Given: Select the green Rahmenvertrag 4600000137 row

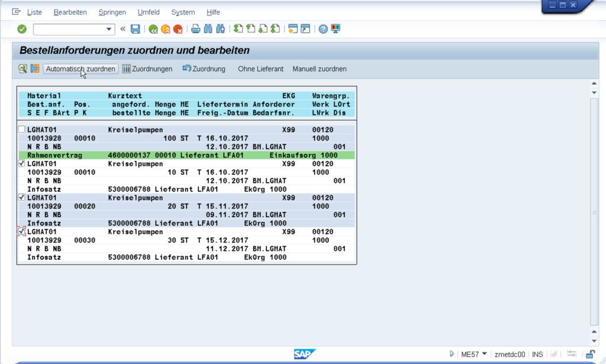Looking at the screenshot, I should 186,155.
